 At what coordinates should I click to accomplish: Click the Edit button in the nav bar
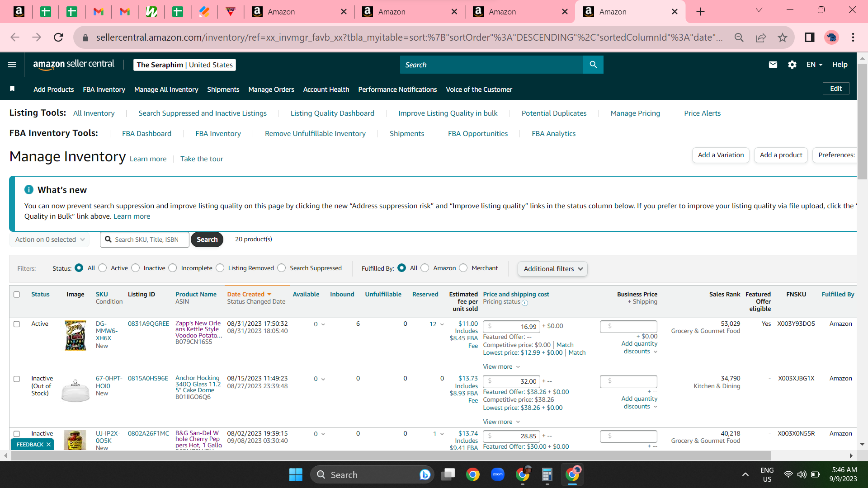coord(836,89)
